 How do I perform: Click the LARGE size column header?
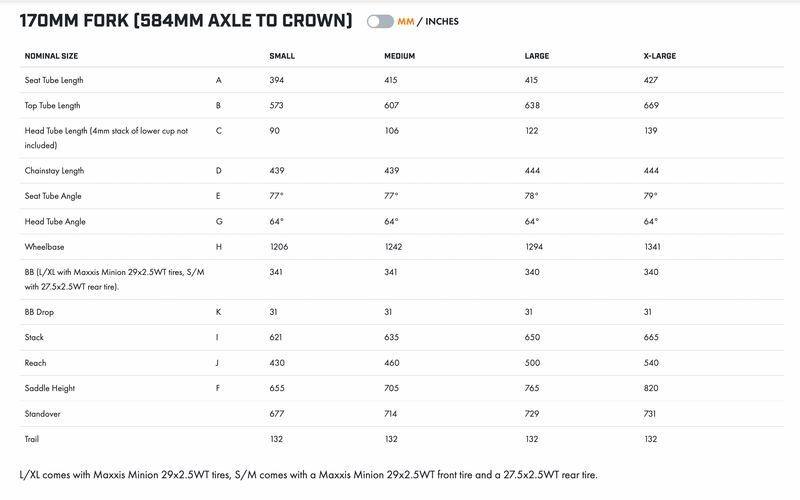click(x=537, y=56)
